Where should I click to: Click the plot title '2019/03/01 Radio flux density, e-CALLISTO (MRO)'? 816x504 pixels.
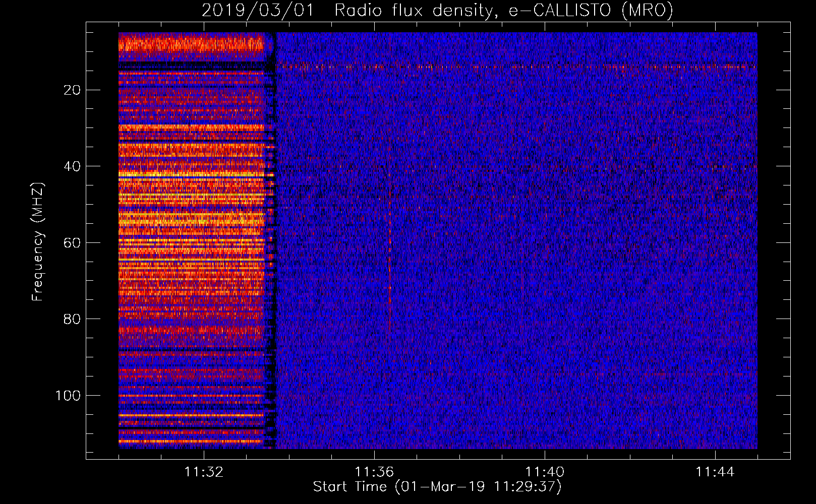437,10
